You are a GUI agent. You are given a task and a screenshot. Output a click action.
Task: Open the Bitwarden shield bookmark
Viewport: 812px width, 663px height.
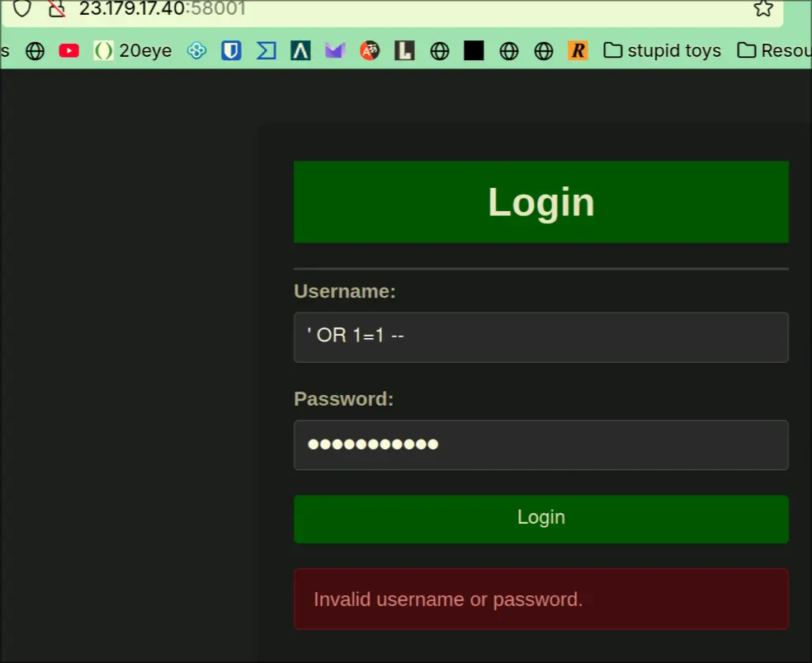(x=231, y=51)
